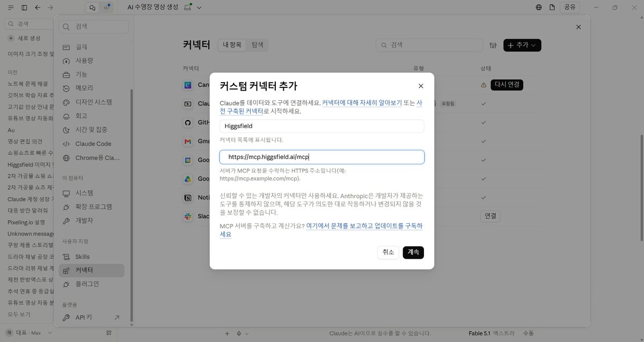This screenshot has width=644, height=342.
Task: Click the Google Drive connector icon
Action: point(188,179)
